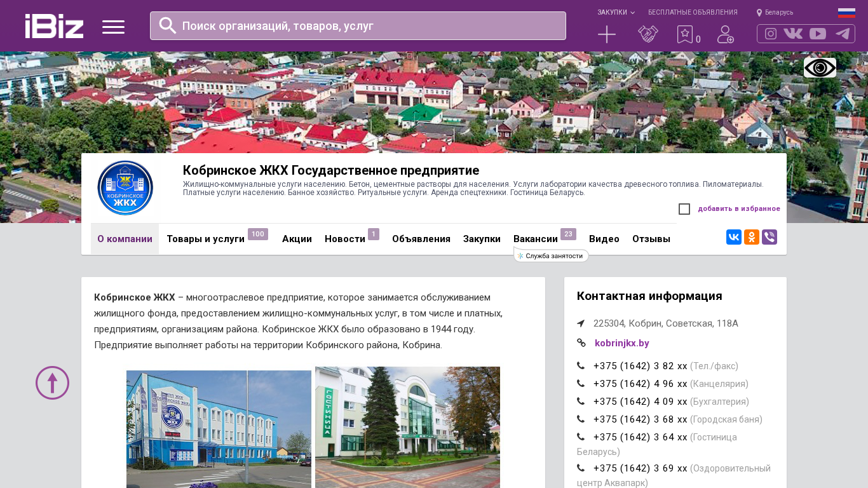
Task: Click the phone icon beside Городская баня
Action: tap(581, 419)
